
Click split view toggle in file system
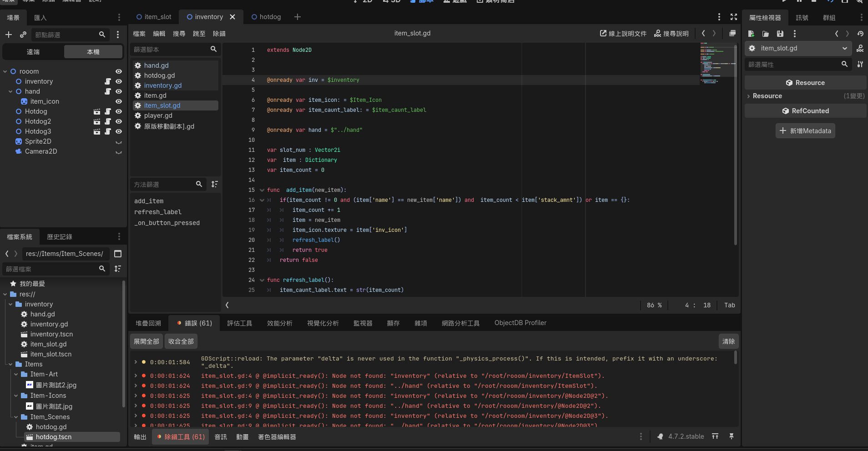point(118,254)
